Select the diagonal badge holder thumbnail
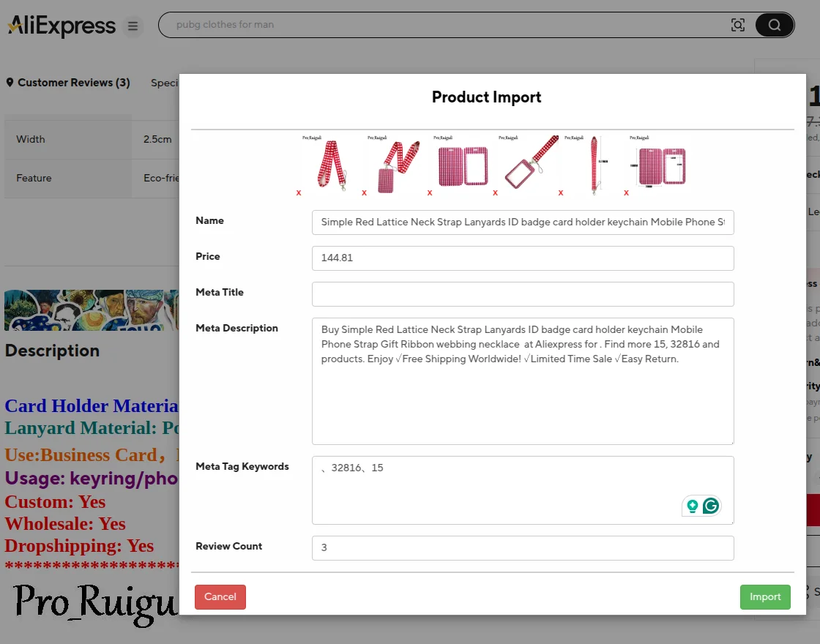This screenshot has width=820, height=644. [x=528, y=164]
